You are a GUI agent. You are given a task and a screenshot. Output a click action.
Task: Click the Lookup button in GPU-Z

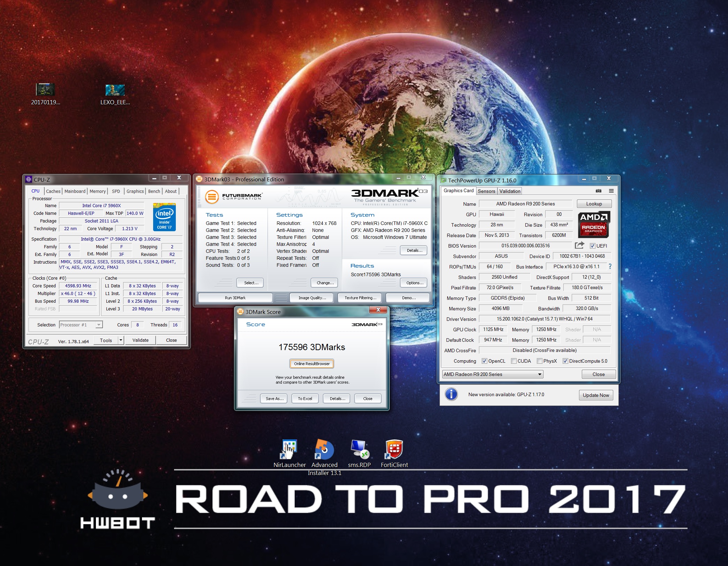pyautogui.click(x=594, y=204)
